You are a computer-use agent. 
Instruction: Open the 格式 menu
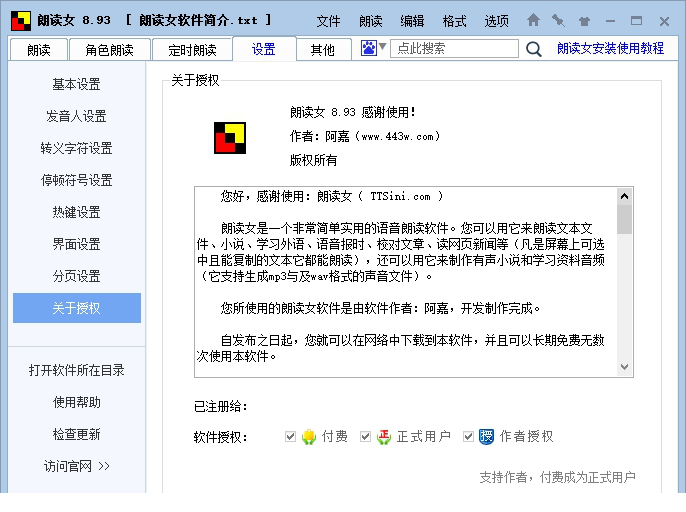(x=454, y=21)
